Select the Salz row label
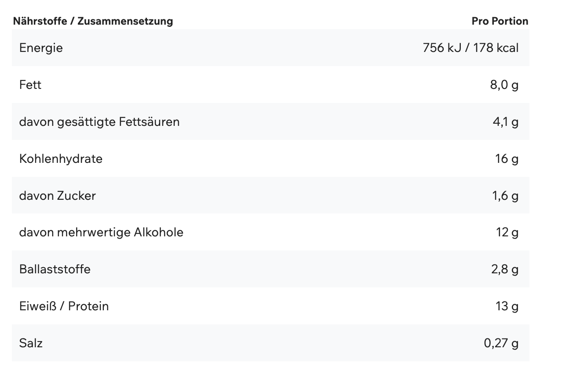 (x=31, y=343)
